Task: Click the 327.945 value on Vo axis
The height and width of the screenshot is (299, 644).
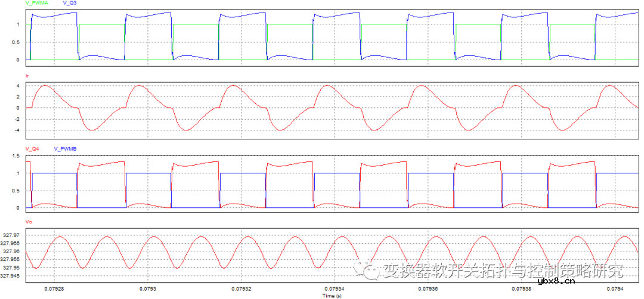Action: 11,276
